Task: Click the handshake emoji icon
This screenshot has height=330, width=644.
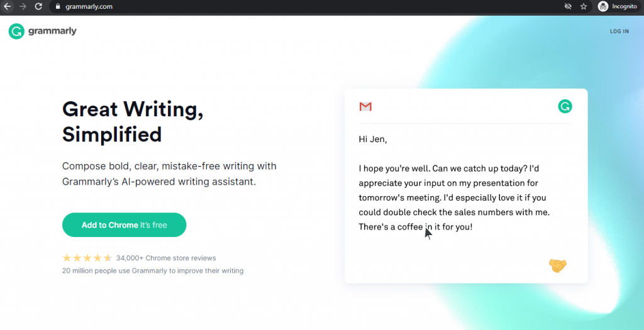Action: click(x=558, y=265)
